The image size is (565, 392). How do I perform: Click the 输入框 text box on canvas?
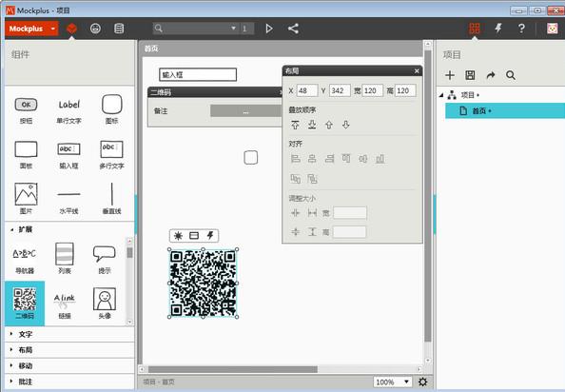coord(198,74)
